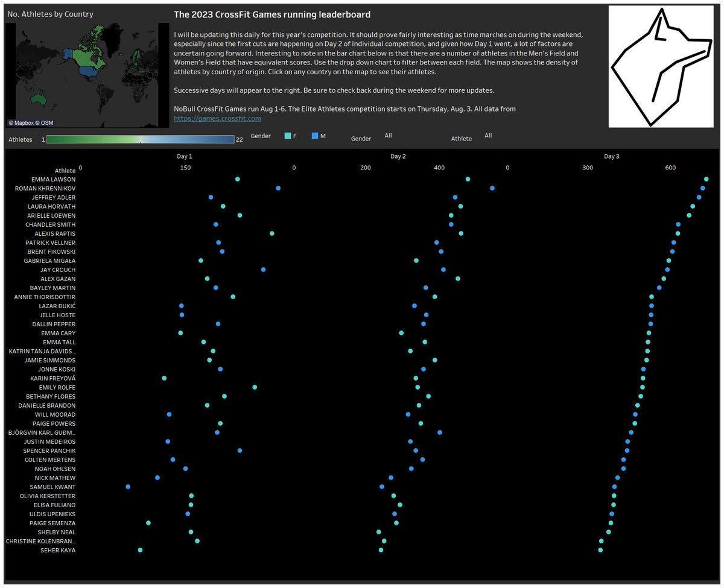Select athlete name ALEX GAZAN

coord(58,279)
